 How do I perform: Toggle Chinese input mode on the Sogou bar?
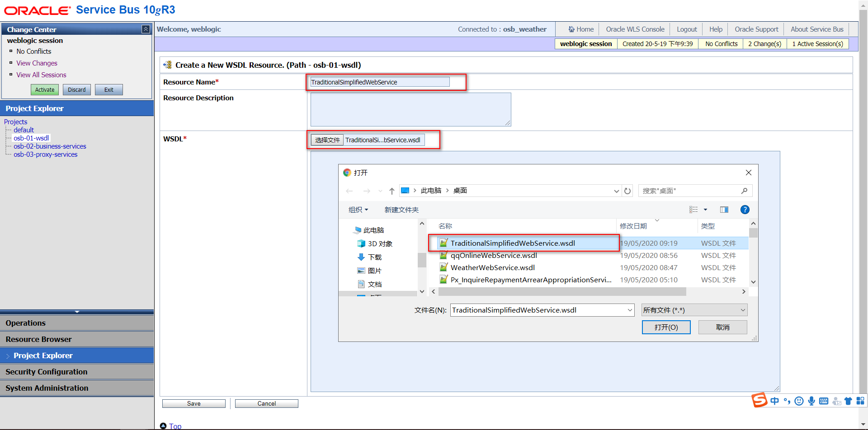click(x=774, y=401)
